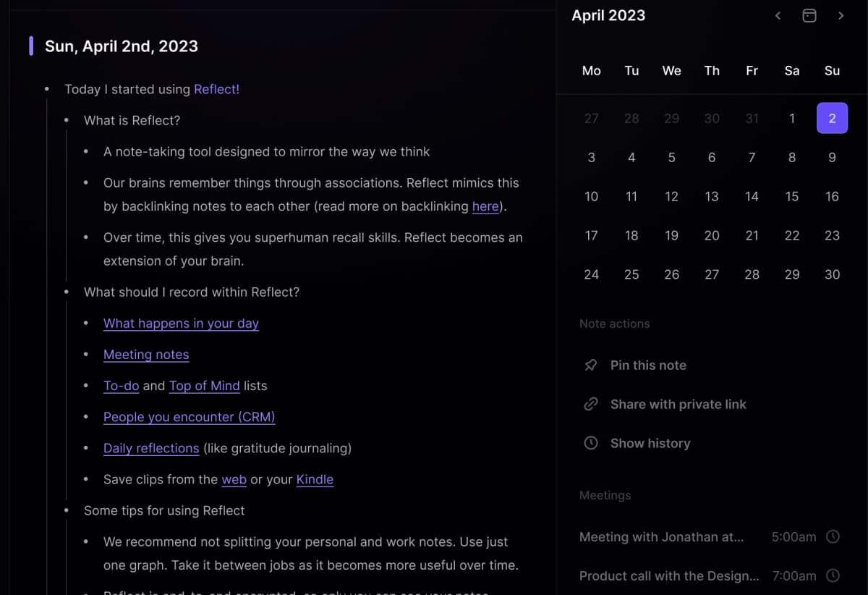Click the link icon beside Share with private link
The image size is (868, 595).
[591, 405]
